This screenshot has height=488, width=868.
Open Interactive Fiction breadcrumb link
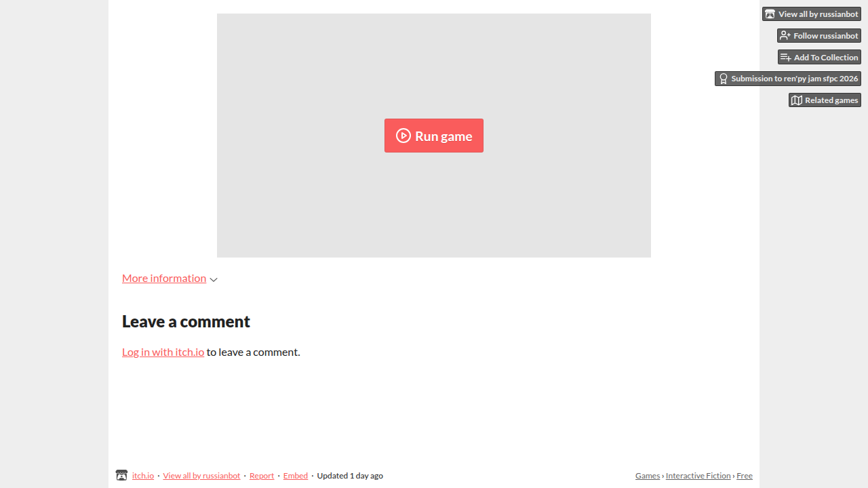pos(698,476)
